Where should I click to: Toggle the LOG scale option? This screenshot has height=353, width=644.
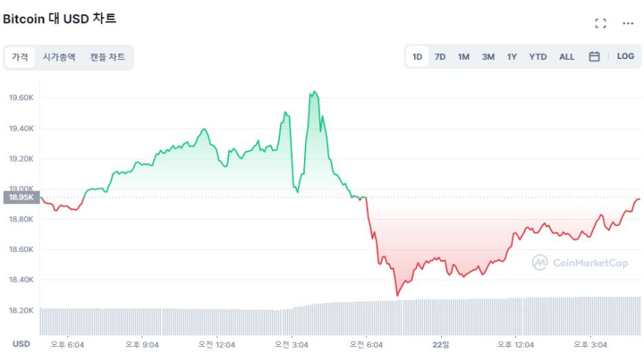625,56
